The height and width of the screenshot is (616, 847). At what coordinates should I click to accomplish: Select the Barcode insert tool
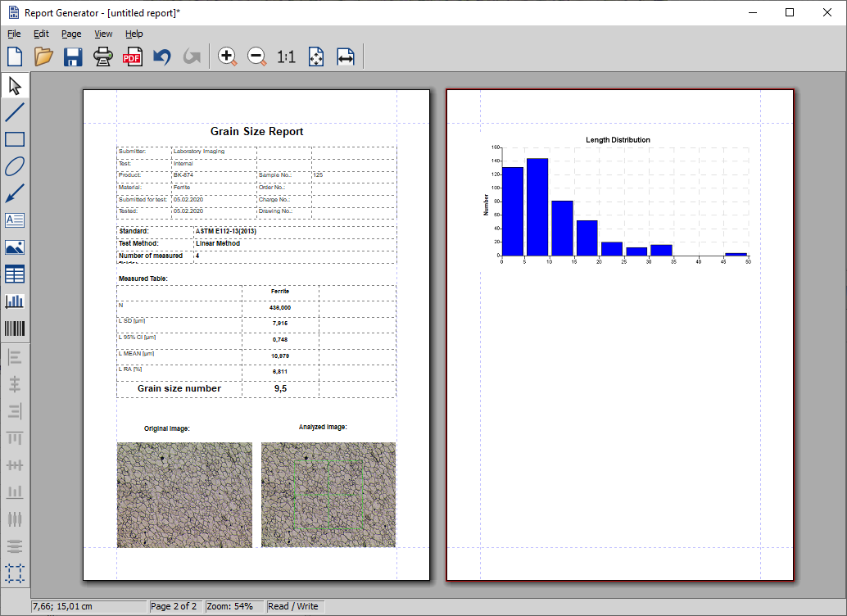click(15, 328)
